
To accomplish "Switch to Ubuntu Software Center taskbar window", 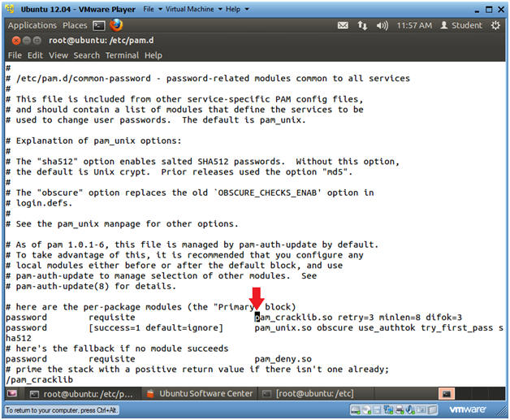I will [199, 394].
